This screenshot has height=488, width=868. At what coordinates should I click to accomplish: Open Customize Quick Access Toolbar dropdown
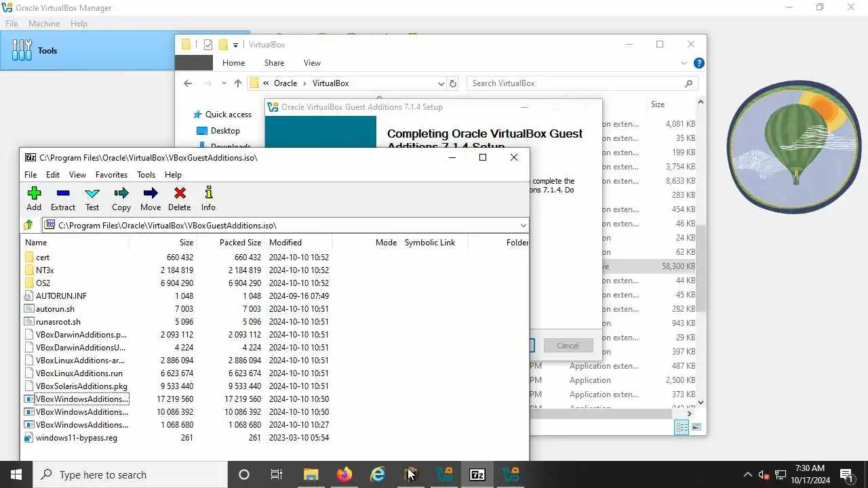(x=235, y=45)
